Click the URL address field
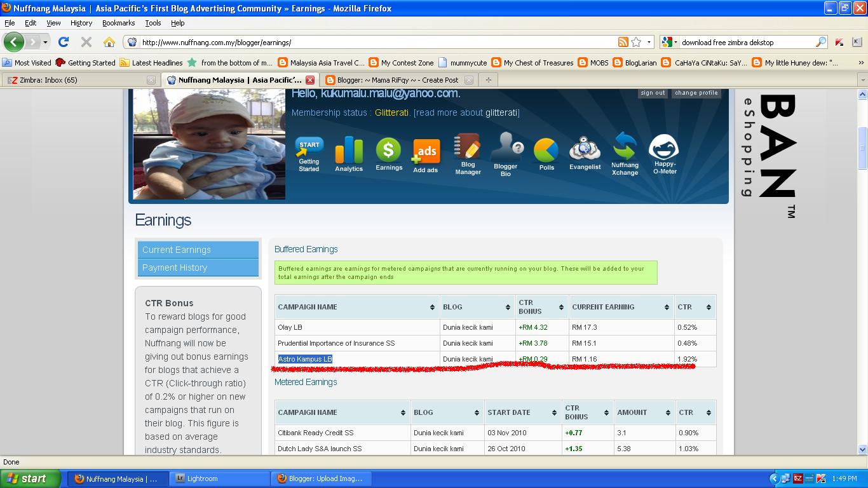Screen dimensions: 868x488 [378, 42]
